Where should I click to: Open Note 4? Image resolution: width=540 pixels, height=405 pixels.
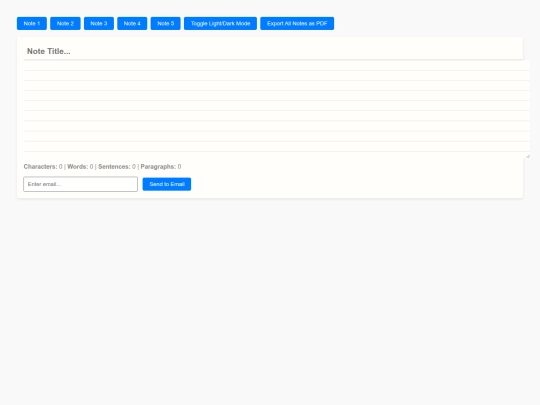pos(132,23)
